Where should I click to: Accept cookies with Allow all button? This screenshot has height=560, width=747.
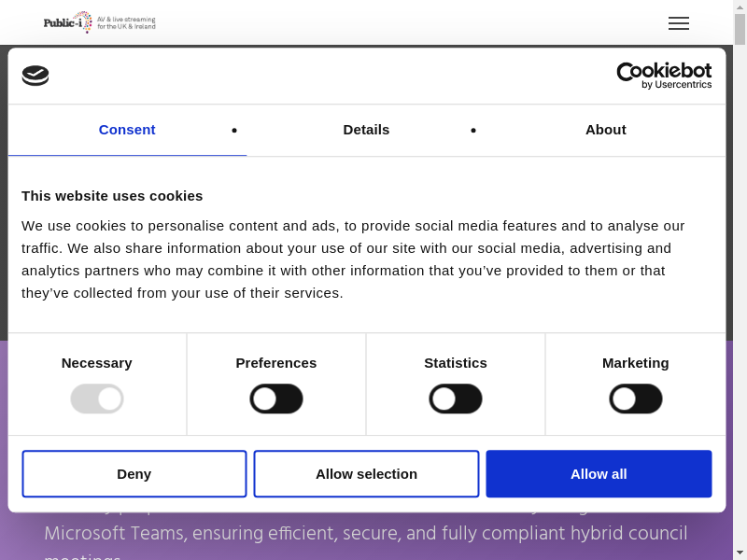tap(599, 474)
